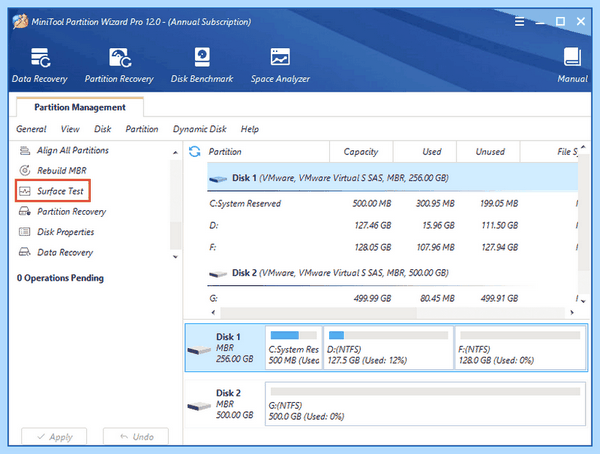The width and height of the screenshot is (600, 454).
Task: Click the Surface Test link in sidebar
Action: (x=60, y=191)
